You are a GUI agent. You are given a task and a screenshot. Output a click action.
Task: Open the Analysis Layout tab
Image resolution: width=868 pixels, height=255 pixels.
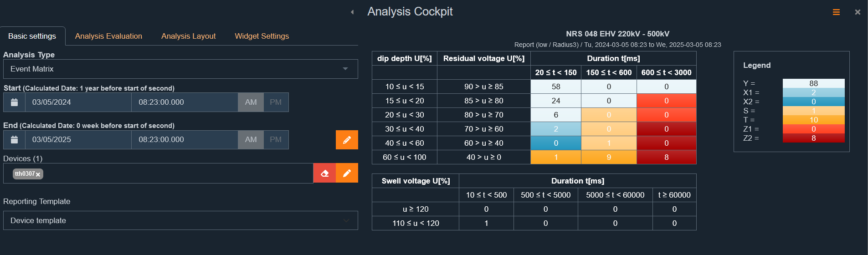188,36
